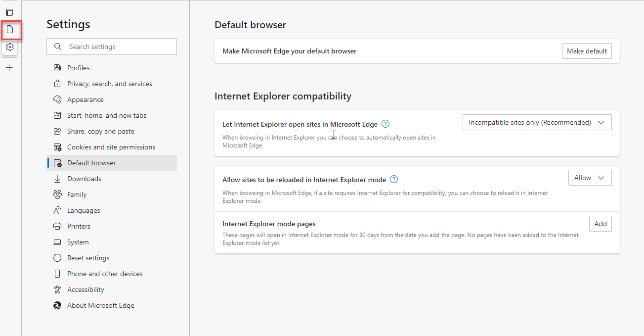Expand the Allow dropdown
This screenshot has width=644, height=336.
click(x=590, y=178)
